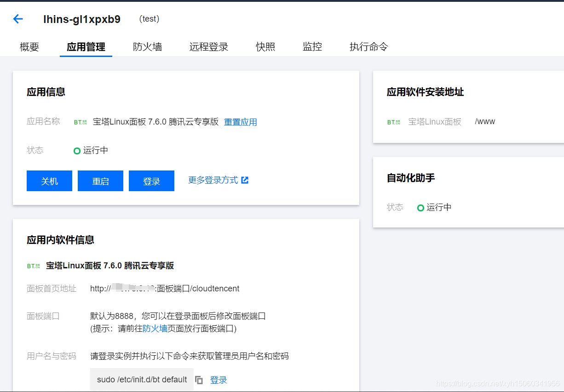
Task: Switch to the 执行命令 tab
Action: coord(369,47)
